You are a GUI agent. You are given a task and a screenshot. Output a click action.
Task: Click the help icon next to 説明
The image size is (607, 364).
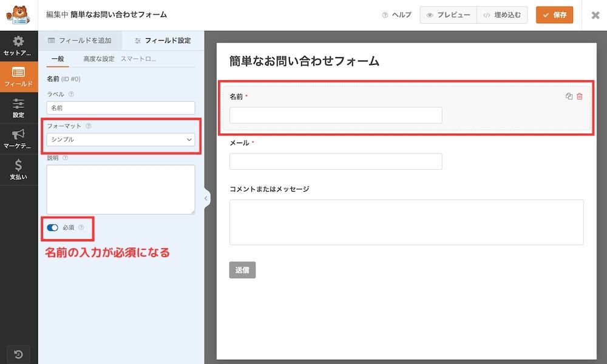point(66,158)
